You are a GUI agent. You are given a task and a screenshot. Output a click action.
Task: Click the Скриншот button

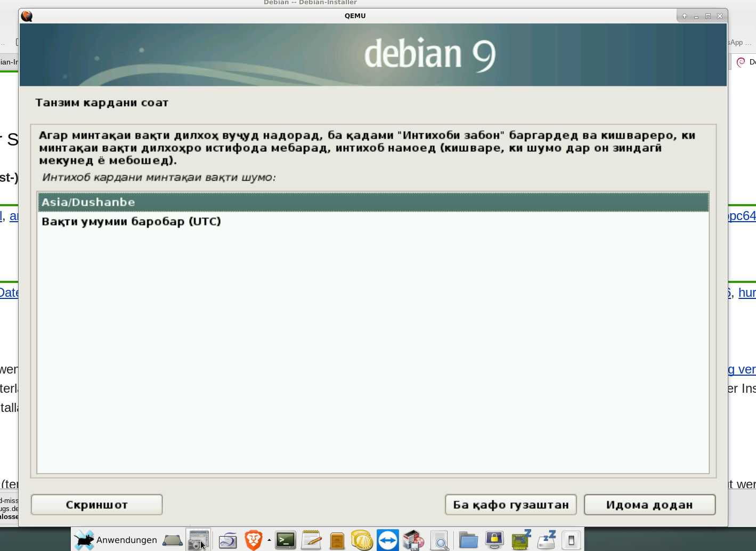pos(96,505)
